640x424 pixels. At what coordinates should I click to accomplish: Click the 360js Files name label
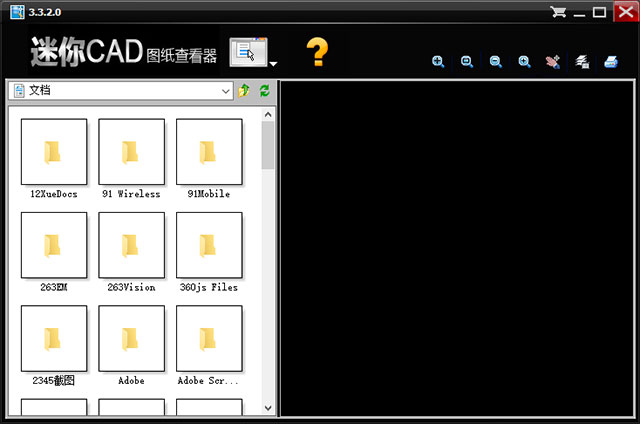[209, 287]
